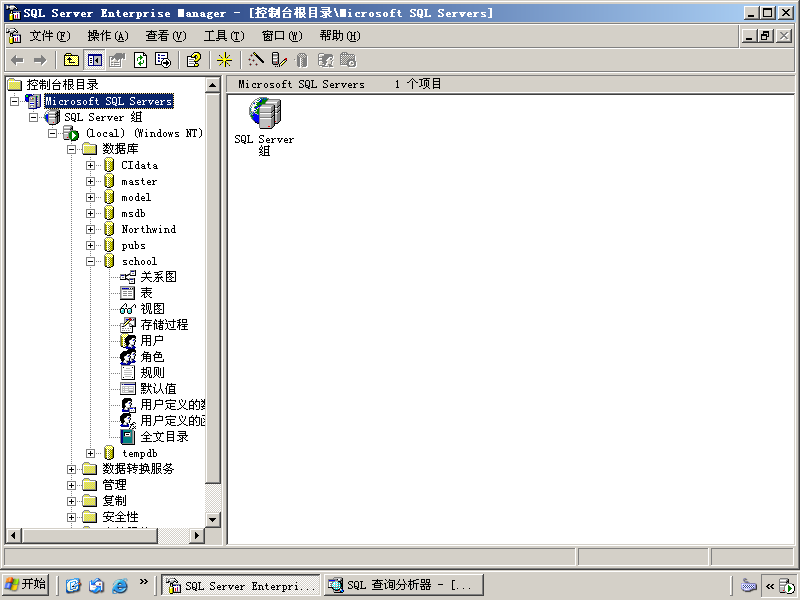The image size is (800, 600).
Task: Select the 角色 roles node
Action: 152,357
